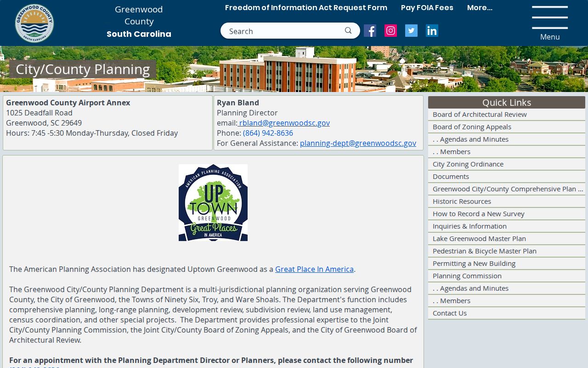Email planning-dept@greenwoodsc.gov

pos(358,143)
